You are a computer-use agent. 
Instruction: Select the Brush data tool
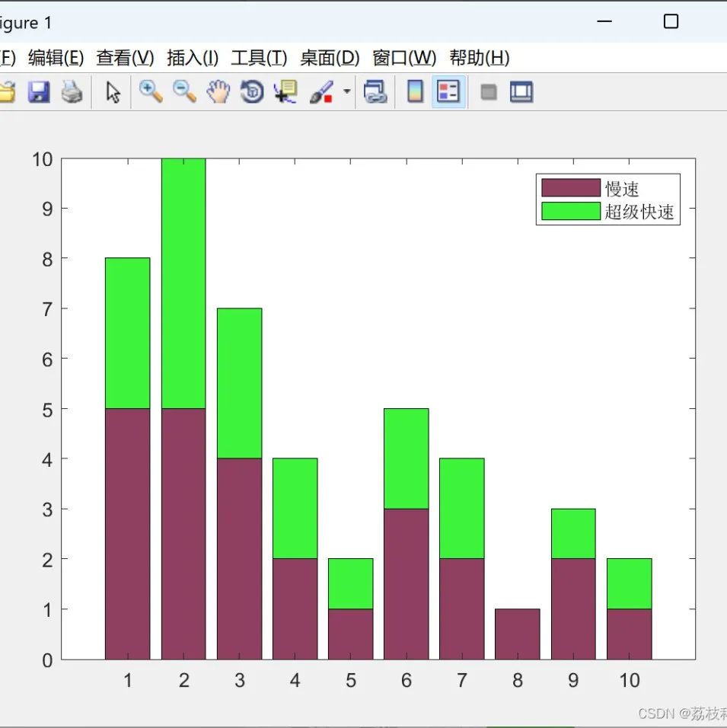321,91
